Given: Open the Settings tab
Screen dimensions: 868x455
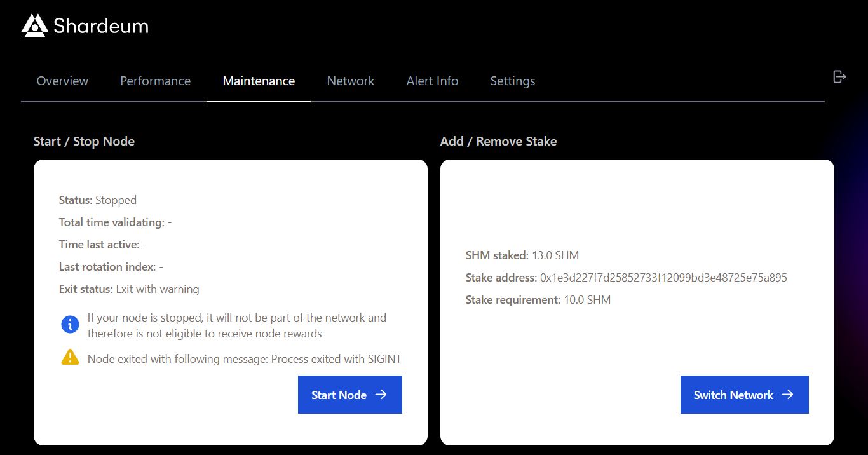Looking at the screenshot, I should (512, 81).
